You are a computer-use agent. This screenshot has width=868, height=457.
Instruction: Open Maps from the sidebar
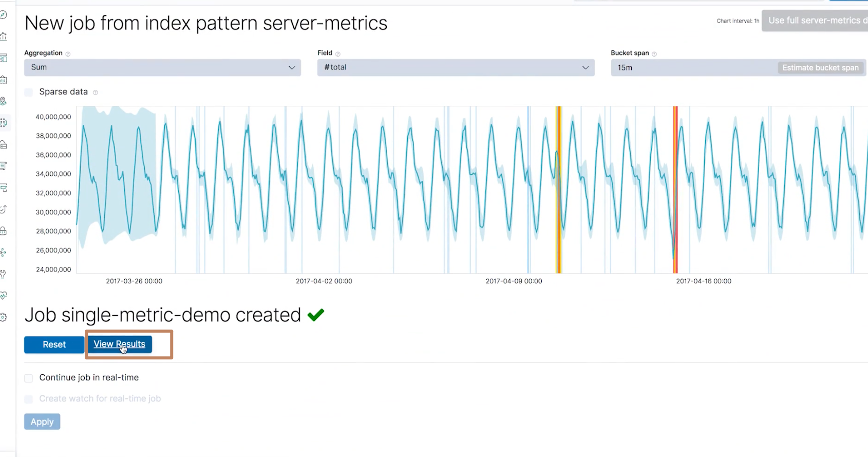pyautogui.click(x=3, y=101)
